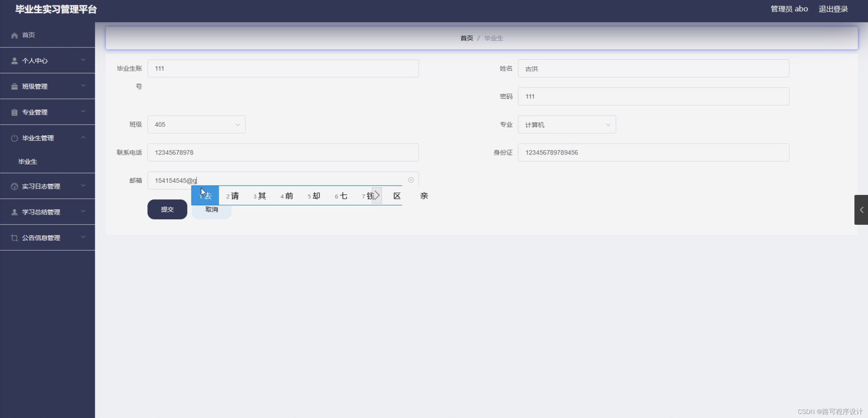The image size is (868, 418).
Task: Click the 实习日志管理 circular icon
Action: (x=14, y=186)
